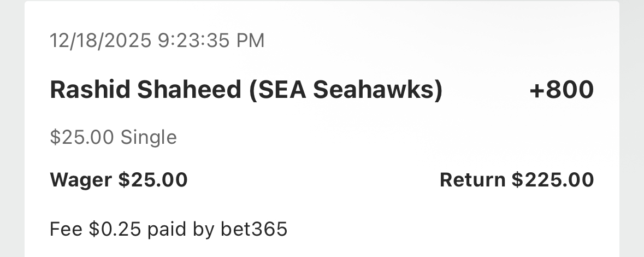Click the 12/18/2025 bet date
The height and width of the screenshot is (257, 644).
tap(99, 40)
